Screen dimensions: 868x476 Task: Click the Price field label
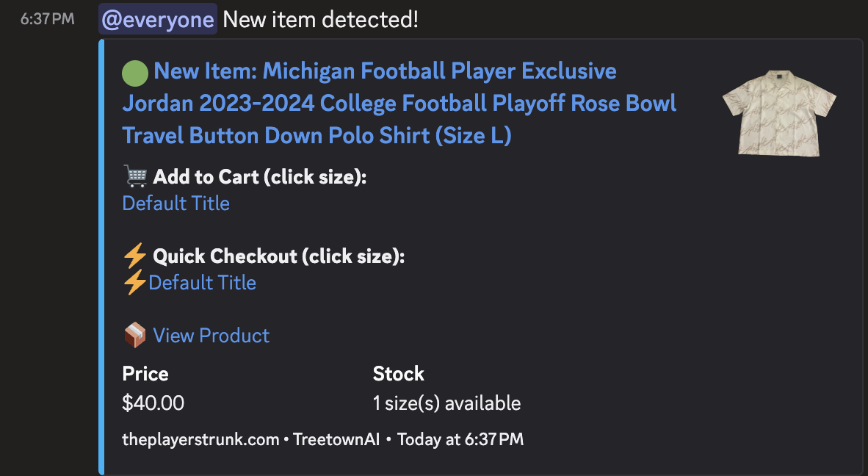pyautogui.click(x=145, y=374)
